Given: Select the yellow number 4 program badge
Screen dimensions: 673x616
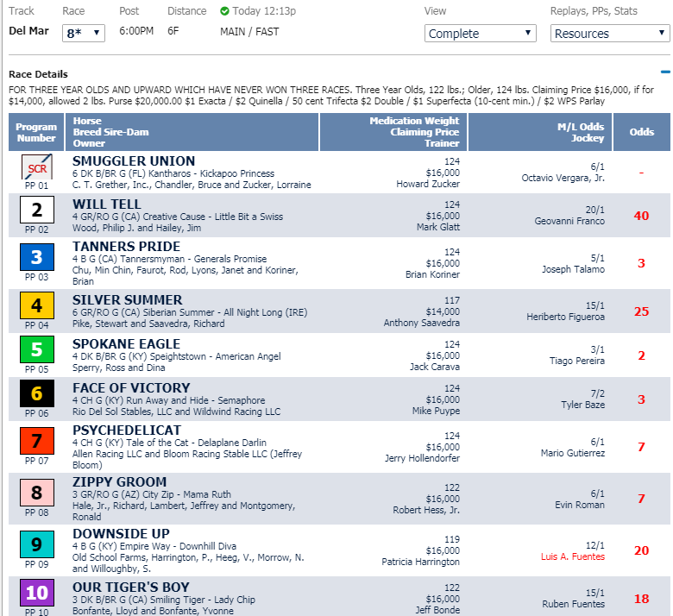Looking at the screenshot, I should point(36,305).
